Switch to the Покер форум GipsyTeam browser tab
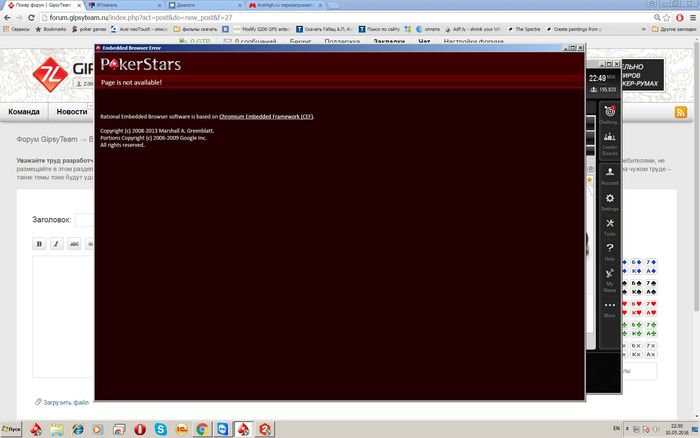The width and height of the screenshot is (700, 438). tap(44, 5)
